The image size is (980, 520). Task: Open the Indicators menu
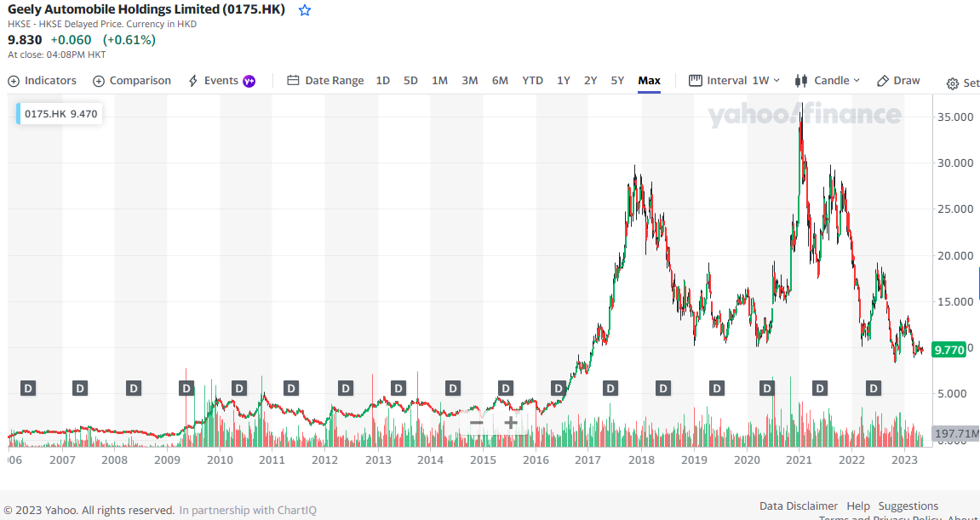42,81
